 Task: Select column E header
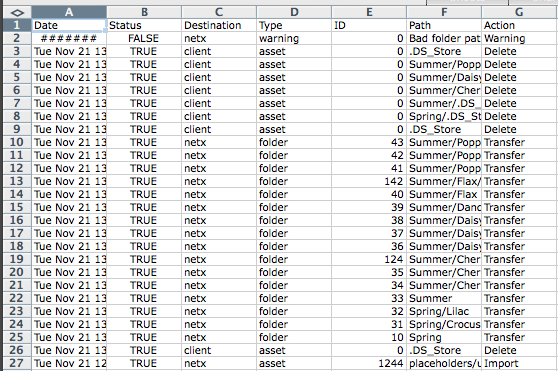click(369, 12)
